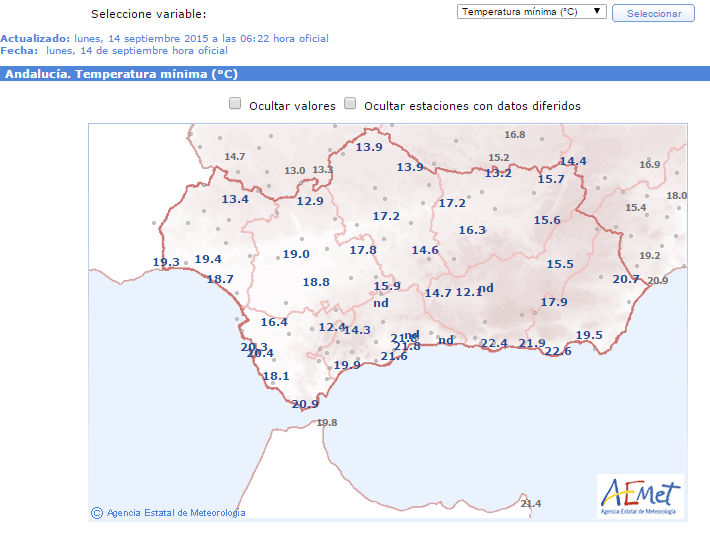This screenshot has width=710, height=535.
Task: Select the 17.9 station value
Action: pyautogui.click(x=554, y=302)
